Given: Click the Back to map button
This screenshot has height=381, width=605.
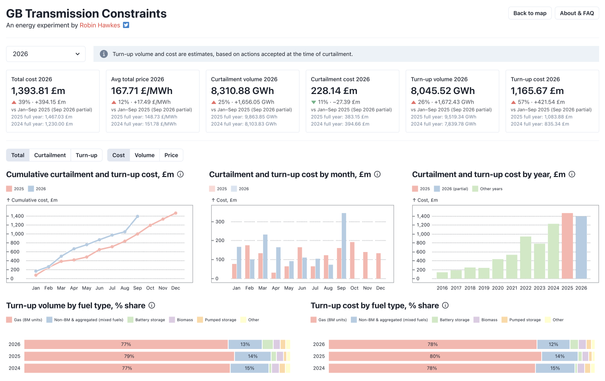Looking at the screenshot, I should pyautogui.click(x=530, y=13).
